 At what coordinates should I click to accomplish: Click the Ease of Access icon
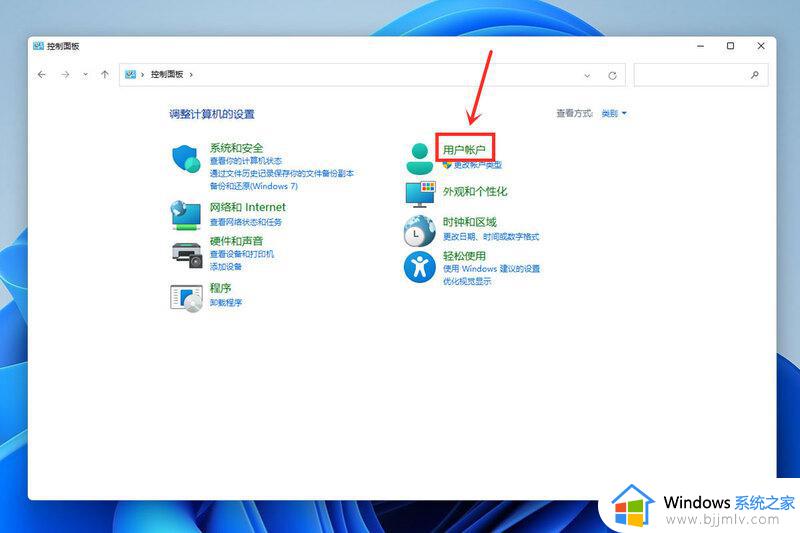419,266
